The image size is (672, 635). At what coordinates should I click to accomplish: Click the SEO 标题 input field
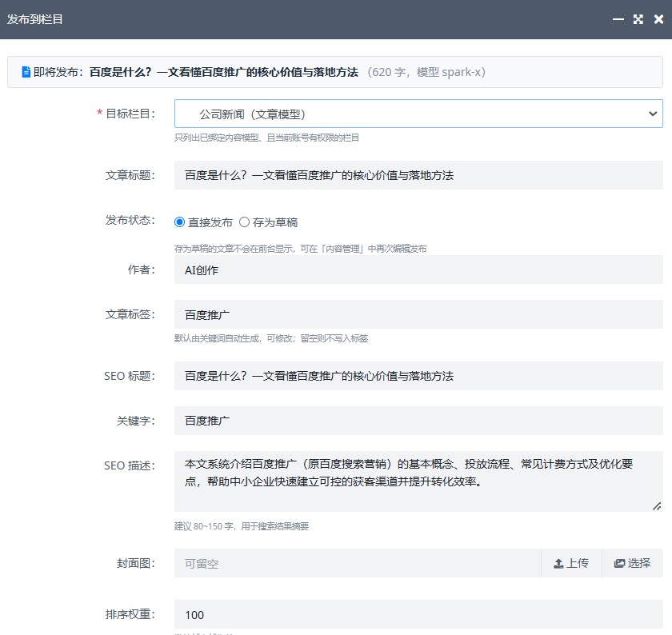pyautogui.click(x=418, y=376)
